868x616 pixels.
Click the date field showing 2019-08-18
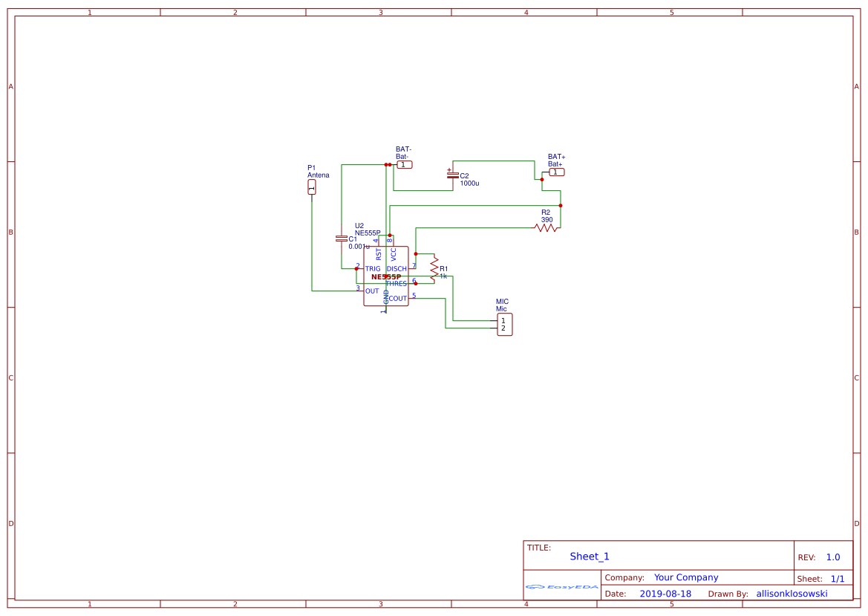(x=665, y=593)
